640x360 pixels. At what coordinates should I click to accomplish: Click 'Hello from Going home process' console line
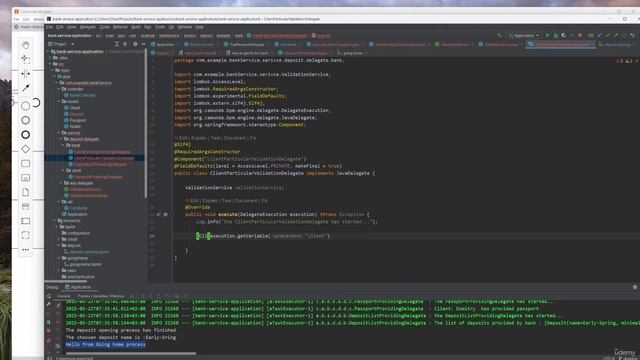(105, 344)
